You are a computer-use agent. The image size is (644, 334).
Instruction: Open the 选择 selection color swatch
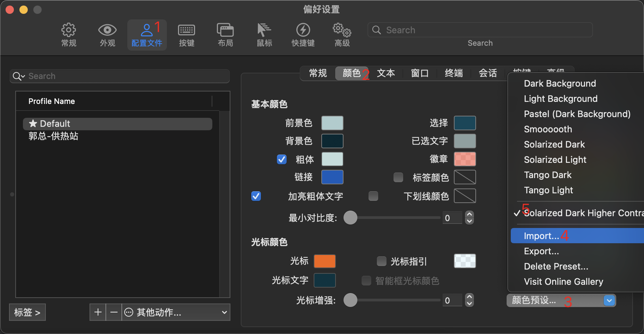point(465,123)
